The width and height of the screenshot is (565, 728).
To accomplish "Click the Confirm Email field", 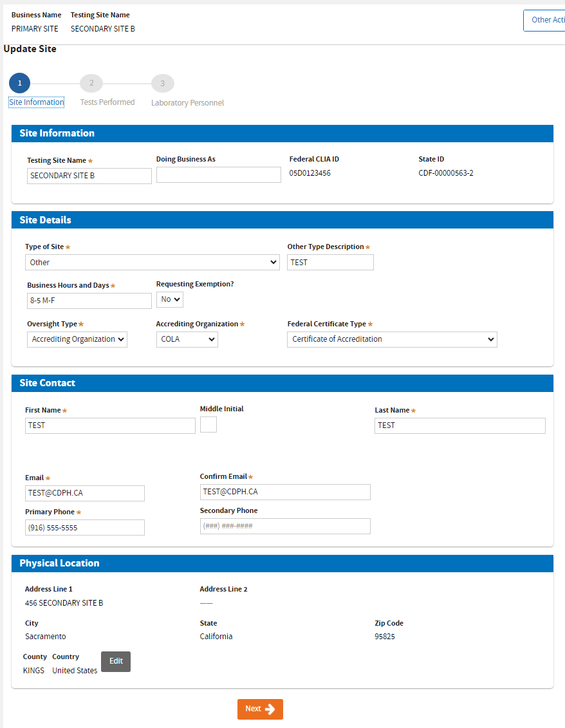I will [285, 492].
